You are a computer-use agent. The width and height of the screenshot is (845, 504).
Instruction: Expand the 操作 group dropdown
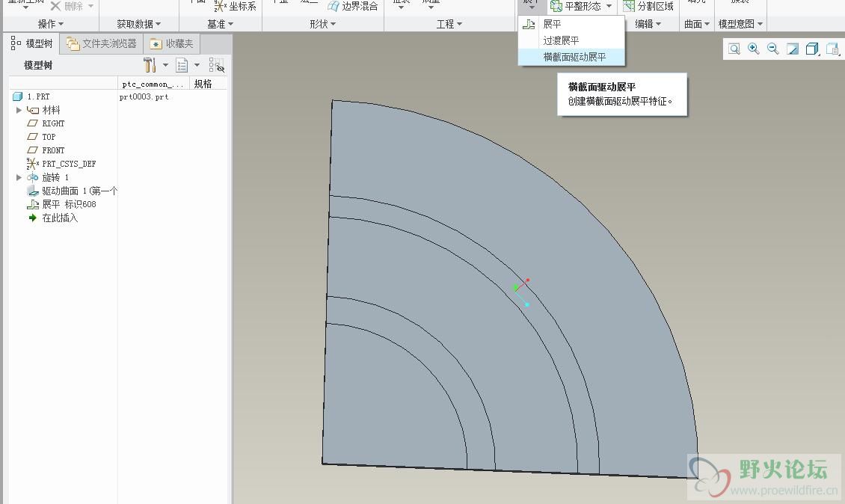[x=51, y=24]
